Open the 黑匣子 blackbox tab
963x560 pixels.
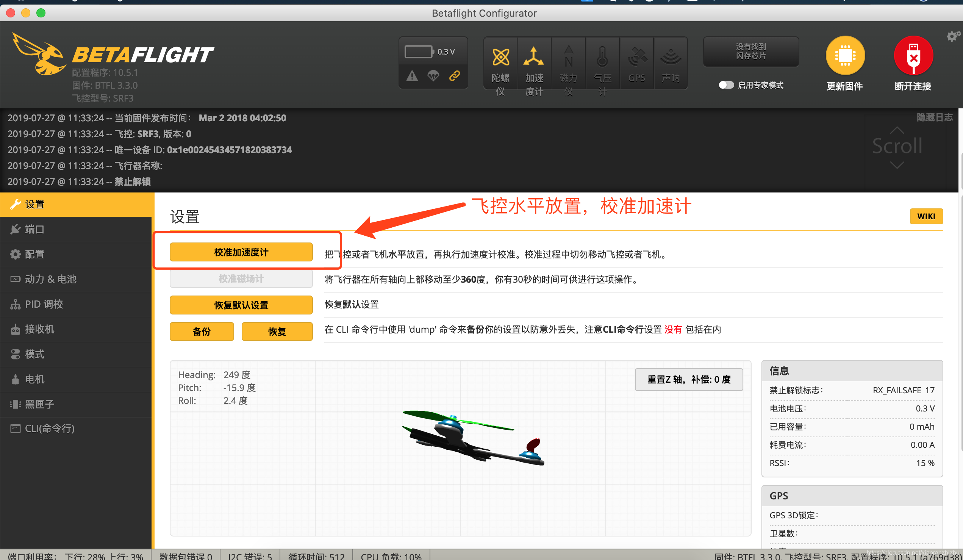point(76,404)
